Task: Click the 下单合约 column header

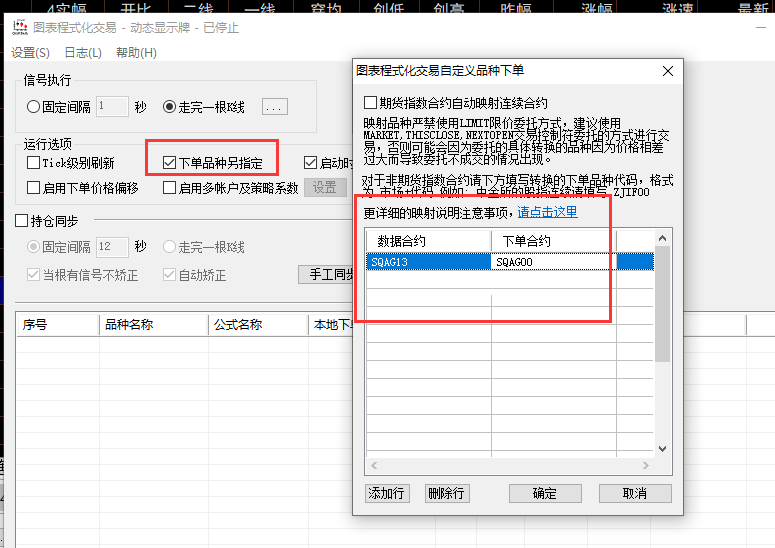Action: point(554,241)
